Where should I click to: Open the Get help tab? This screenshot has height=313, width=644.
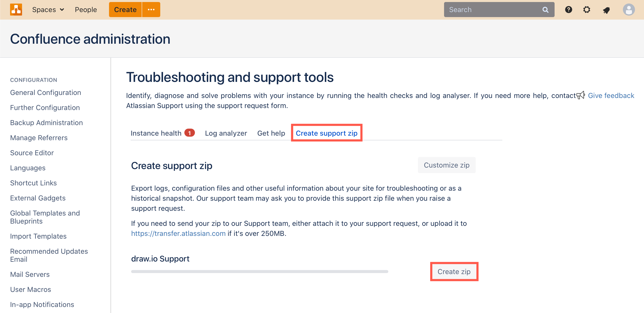(271, 133)
